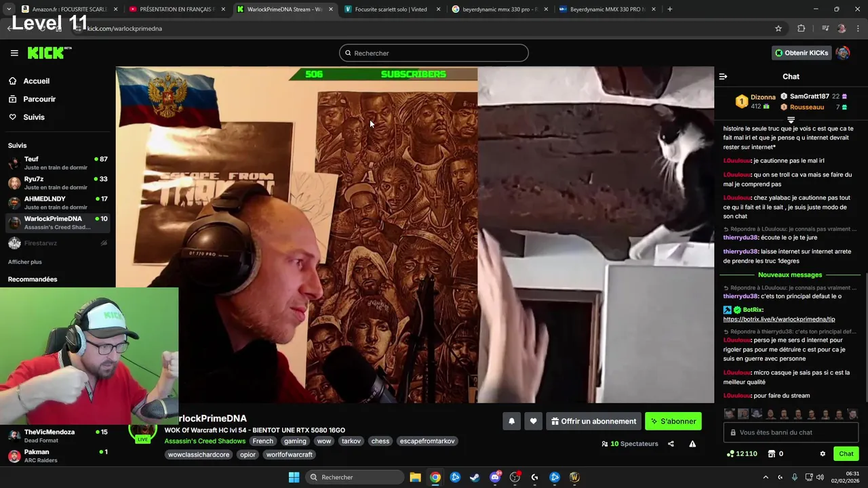Open offline channel Firestarwz
The width and height of the screenshot is (868, 488).
(58, 243)
